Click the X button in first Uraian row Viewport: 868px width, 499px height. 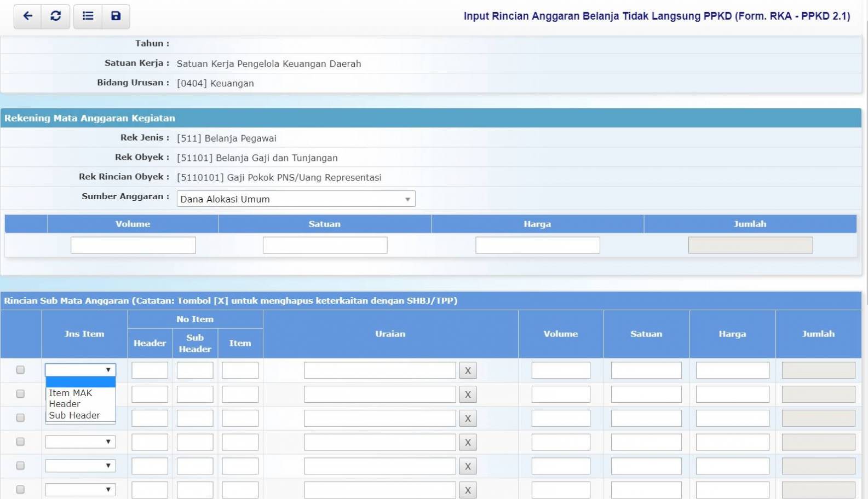468,370
